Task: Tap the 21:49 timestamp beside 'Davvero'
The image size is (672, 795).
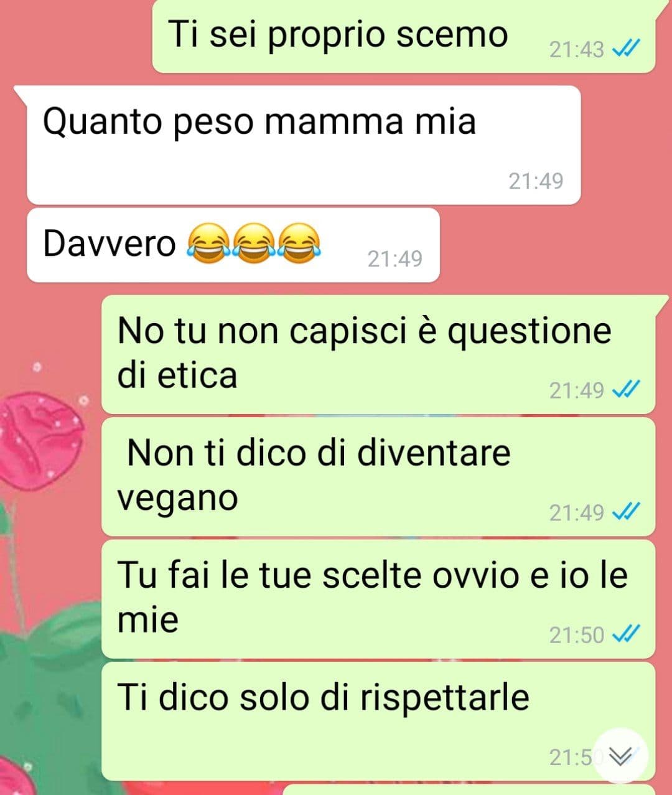Action: click(x=394, y=258)
